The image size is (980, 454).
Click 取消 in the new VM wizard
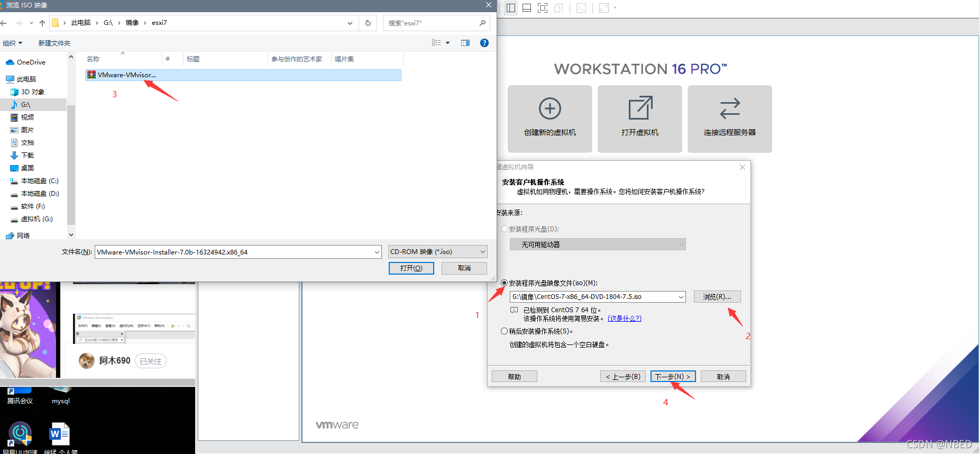pyautogui.click(x=723, y=376)
